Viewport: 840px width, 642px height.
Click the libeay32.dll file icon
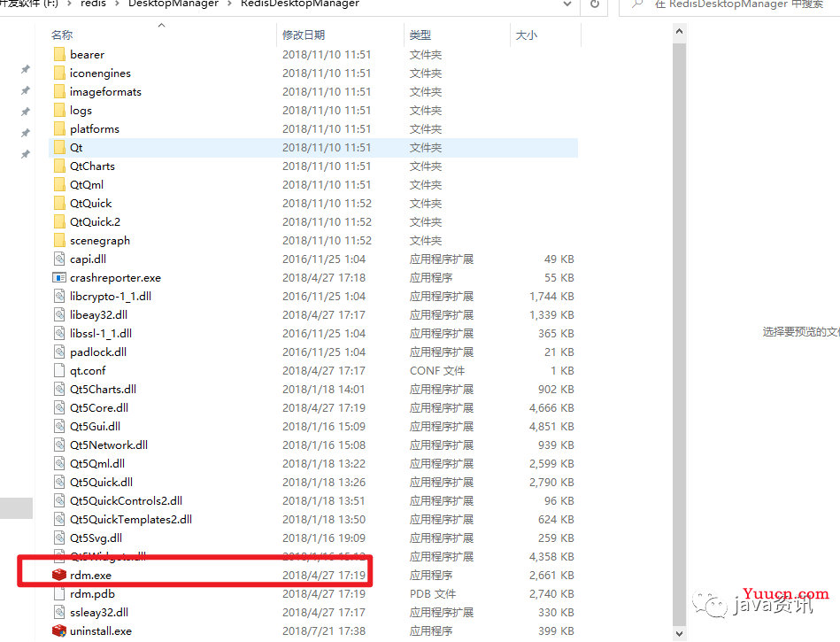pos(59,314)
